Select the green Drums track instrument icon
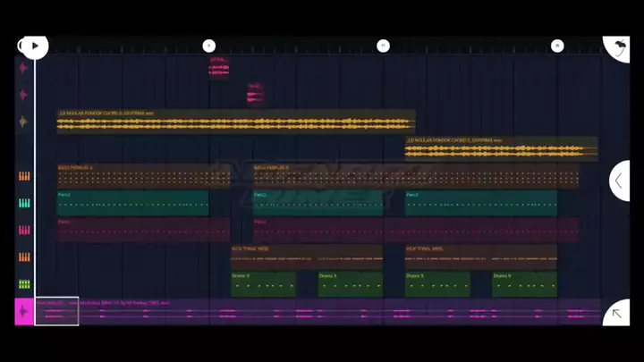 [x=24, y=284]
